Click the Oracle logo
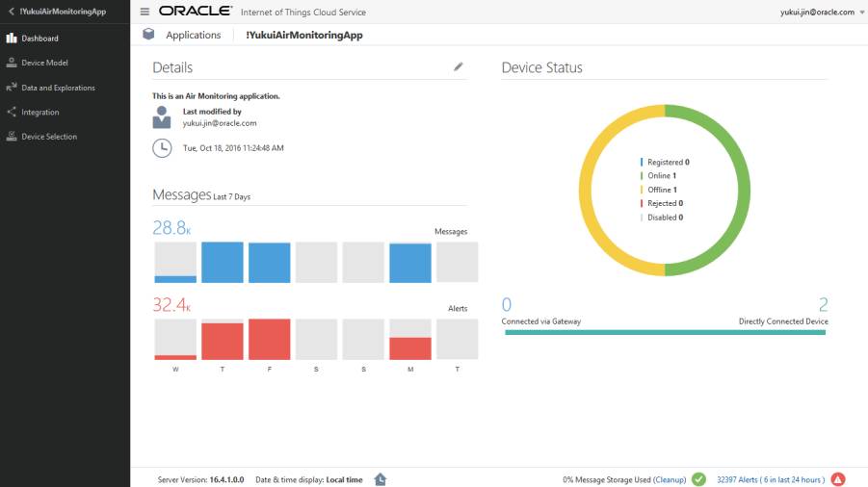This screenshot has height=487, width=868. click(x=196, y=11)
